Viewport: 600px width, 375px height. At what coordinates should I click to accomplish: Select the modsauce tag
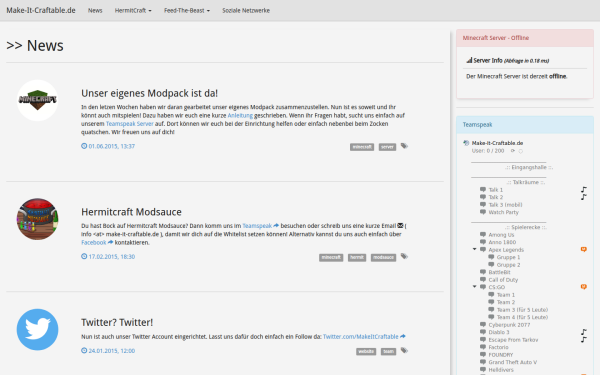point(383,258)
